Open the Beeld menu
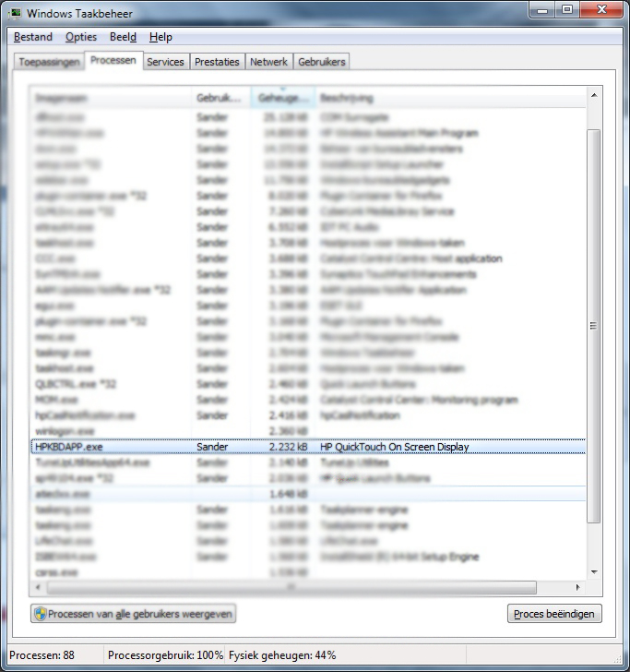This screenshot has height=672, width=630. tap(123, 37)
